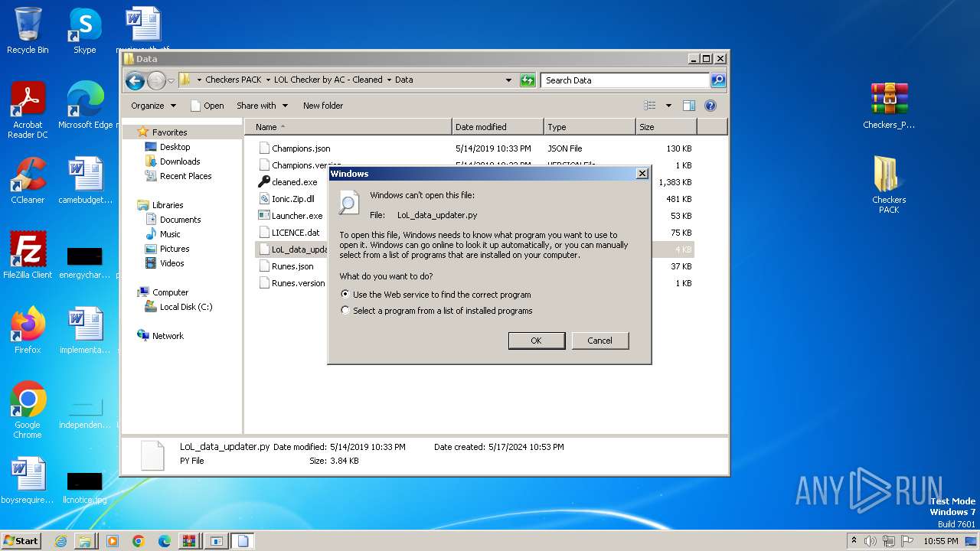Open the Recycle Bin desktop icon
Image resolution: width=980 pixels, height=551 pixels.
point(28,31)
